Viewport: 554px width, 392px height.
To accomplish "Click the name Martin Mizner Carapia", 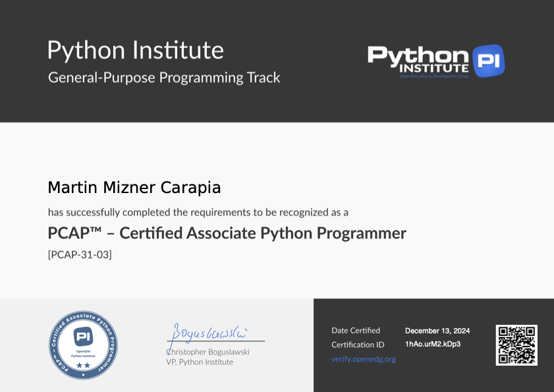I will click(x=134, y=188).
